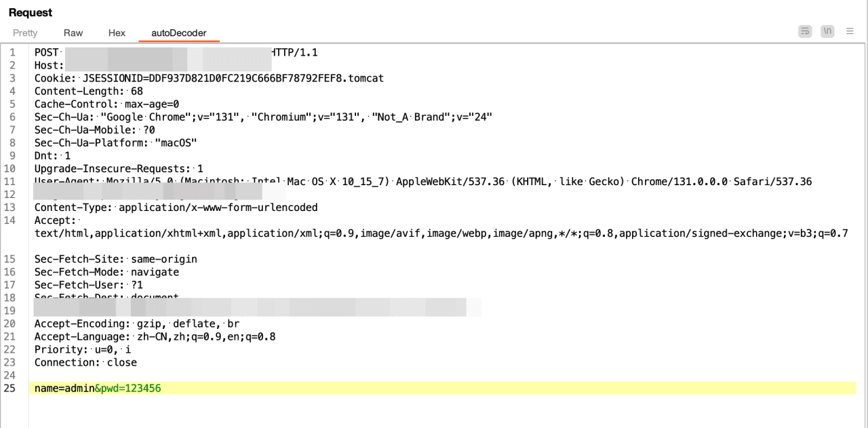Click the Connection: close header
This screenshot has height=428, width=868.
[x=85, y=363]
